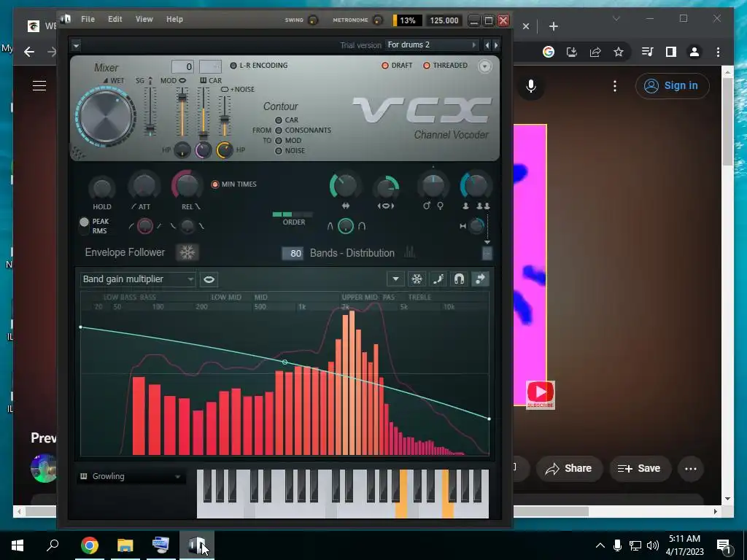Open the Help menu

pyautogui.click(x=174, y=19)
